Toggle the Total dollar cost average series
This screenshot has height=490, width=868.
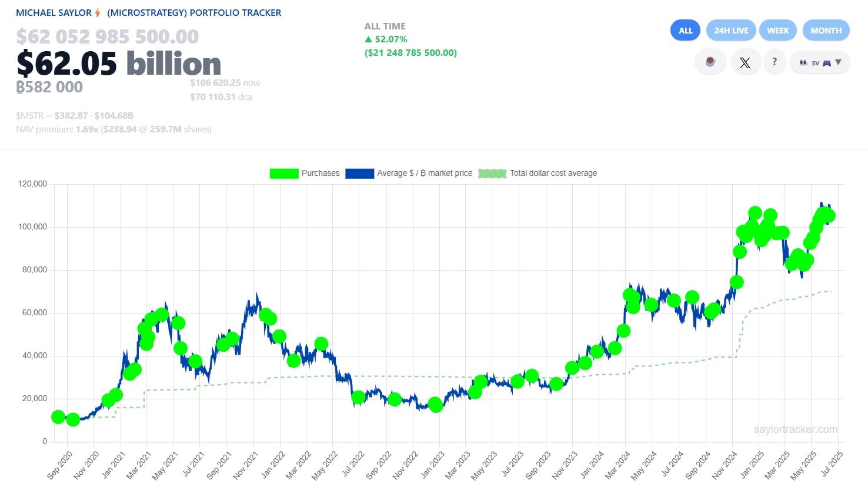(x=538, y=173)
